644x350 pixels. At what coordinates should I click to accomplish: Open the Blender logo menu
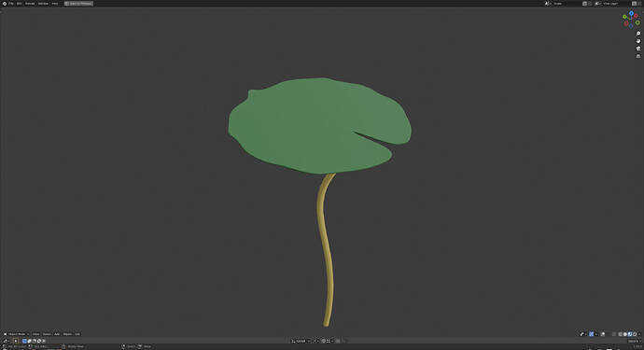click(5, 4)
